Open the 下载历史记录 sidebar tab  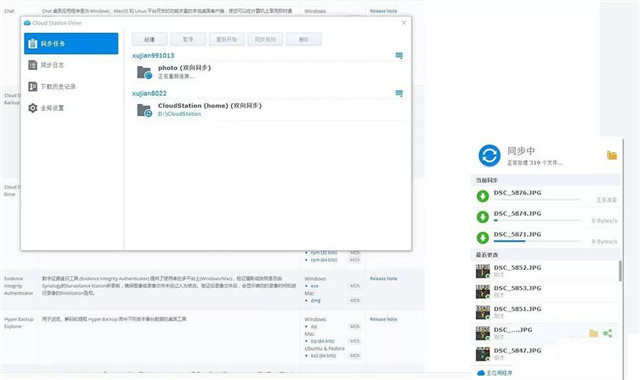click(x=71, y=87)
